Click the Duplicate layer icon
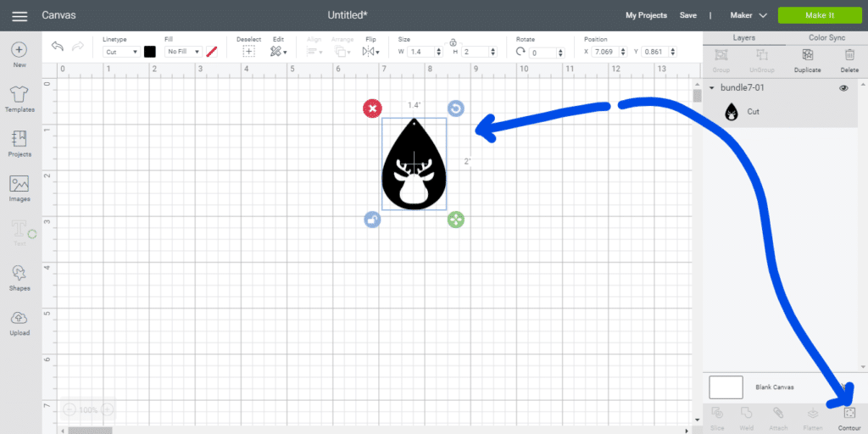The height and width of the screenshot is (434, 868). [807, 56]
